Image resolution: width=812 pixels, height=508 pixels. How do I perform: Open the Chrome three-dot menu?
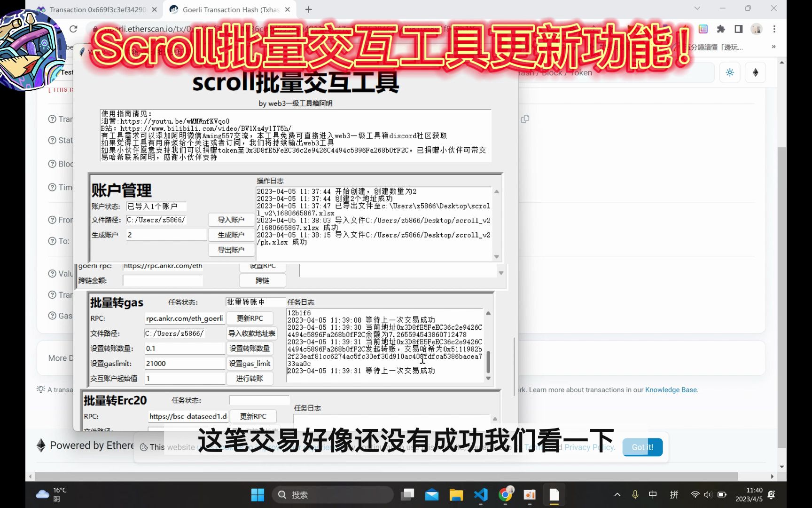coord(775,29)
